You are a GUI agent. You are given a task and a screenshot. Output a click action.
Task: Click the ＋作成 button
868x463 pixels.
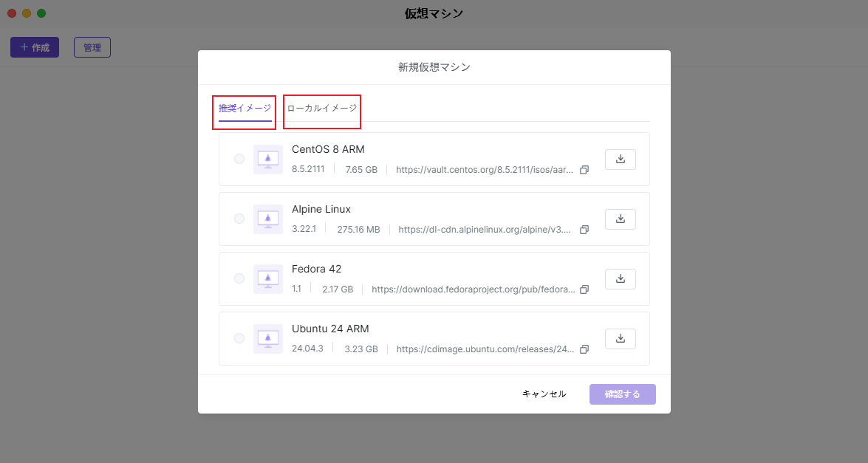35,47
